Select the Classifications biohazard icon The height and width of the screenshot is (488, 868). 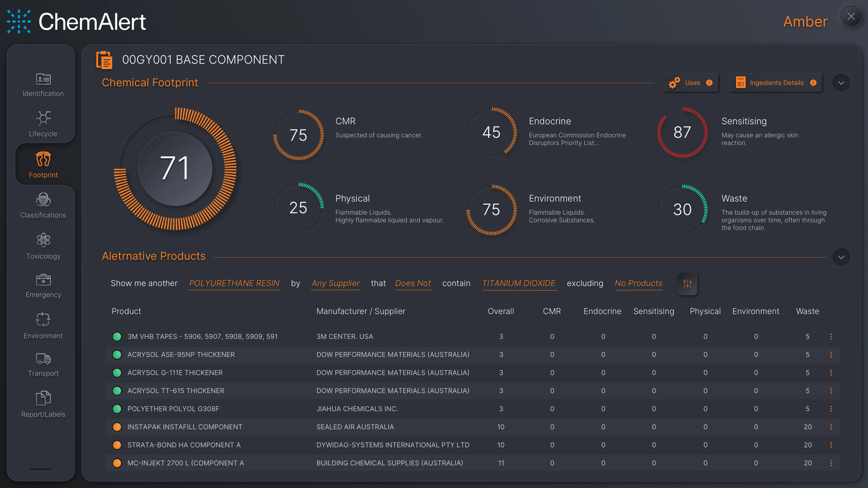point(43,200)
